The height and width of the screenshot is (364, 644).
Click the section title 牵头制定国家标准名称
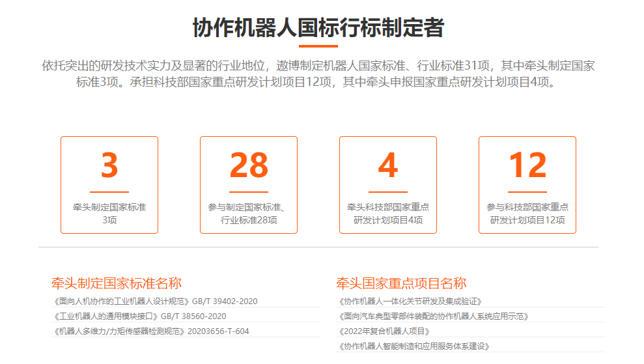click(x=117, y=283)
